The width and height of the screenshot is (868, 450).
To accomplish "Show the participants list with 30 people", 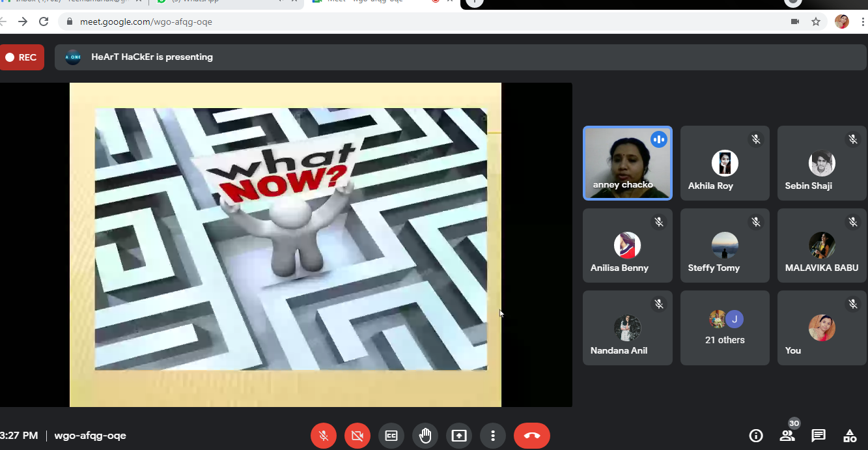I will [x=787, y=436].
